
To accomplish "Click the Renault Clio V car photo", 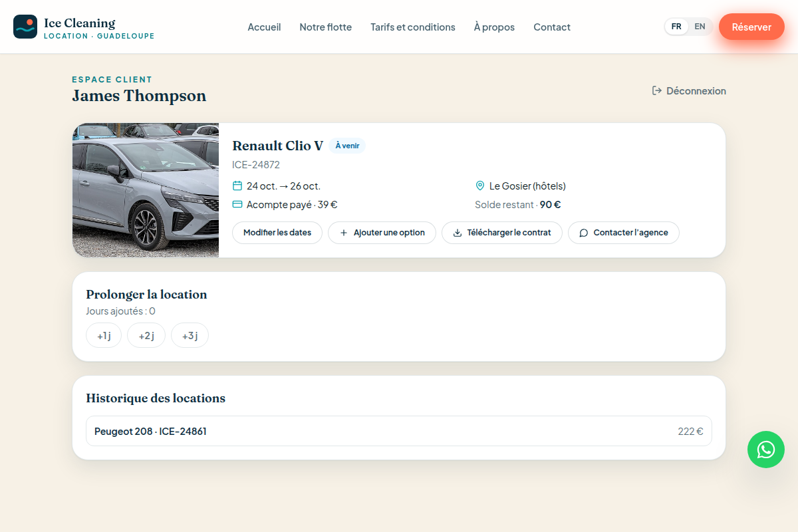I will click(146, 190).
